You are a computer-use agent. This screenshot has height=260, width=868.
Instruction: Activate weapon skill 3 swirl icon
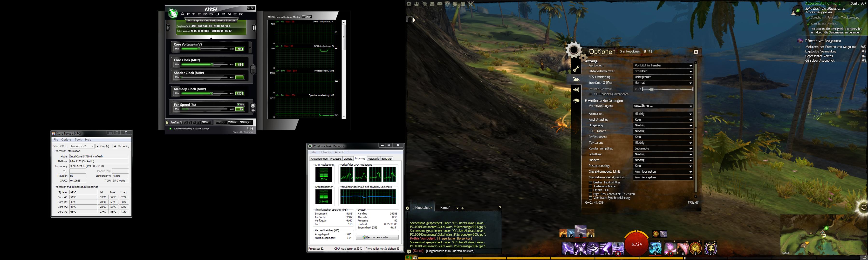[593, 248]
